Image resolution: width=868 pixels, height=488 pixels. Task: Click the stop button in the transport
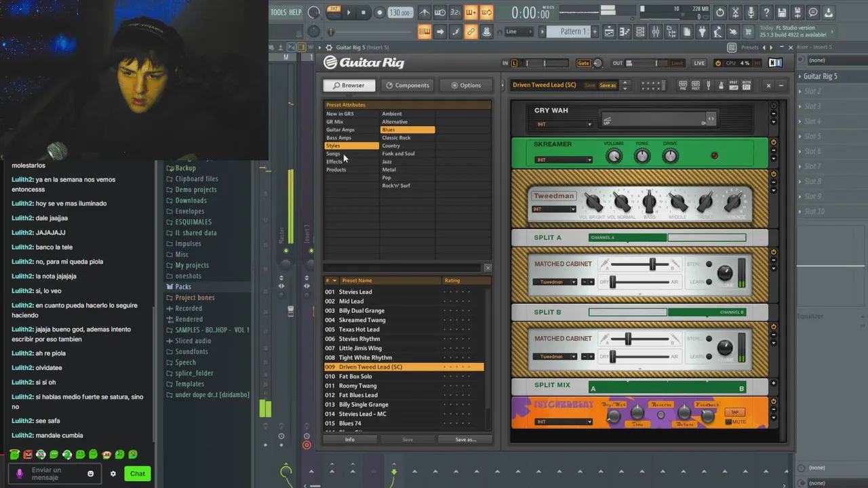point(363,12)
